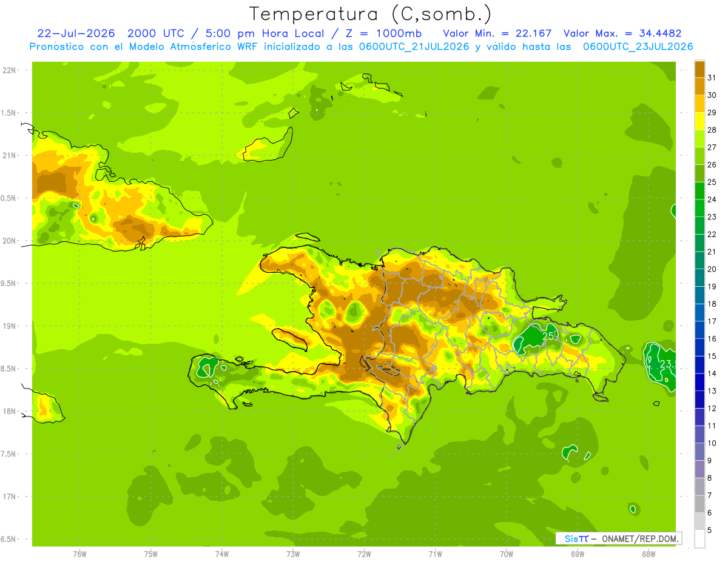This screenshot has height=562, width=728.
Task: Click the "69W" longitude axis label
Action: (x=578, y=554)
